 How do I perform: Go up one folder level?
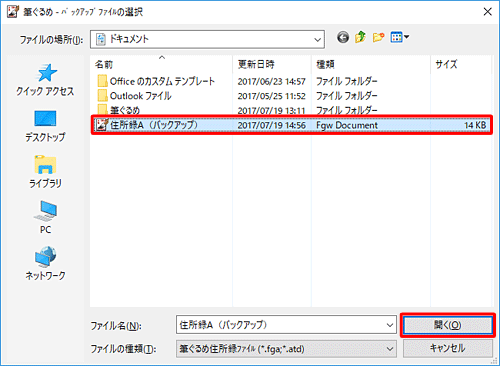click(x=360, y=38)
